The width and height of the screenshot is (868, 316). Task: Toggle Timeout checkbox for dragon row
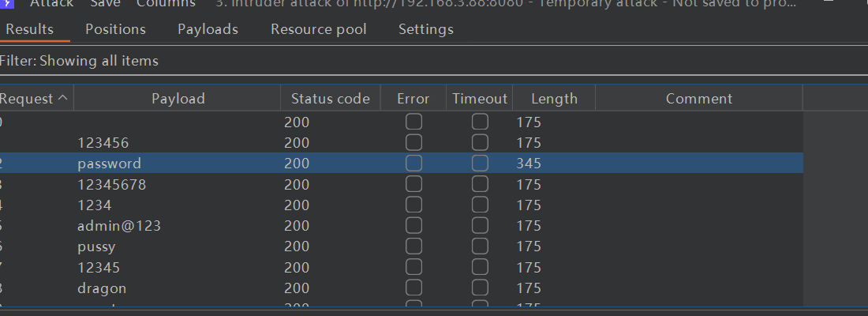[x=480, y=288]
